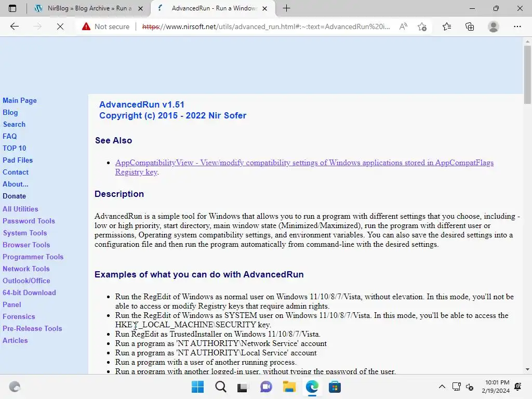Open the Windows Start menu

[197, 387]
